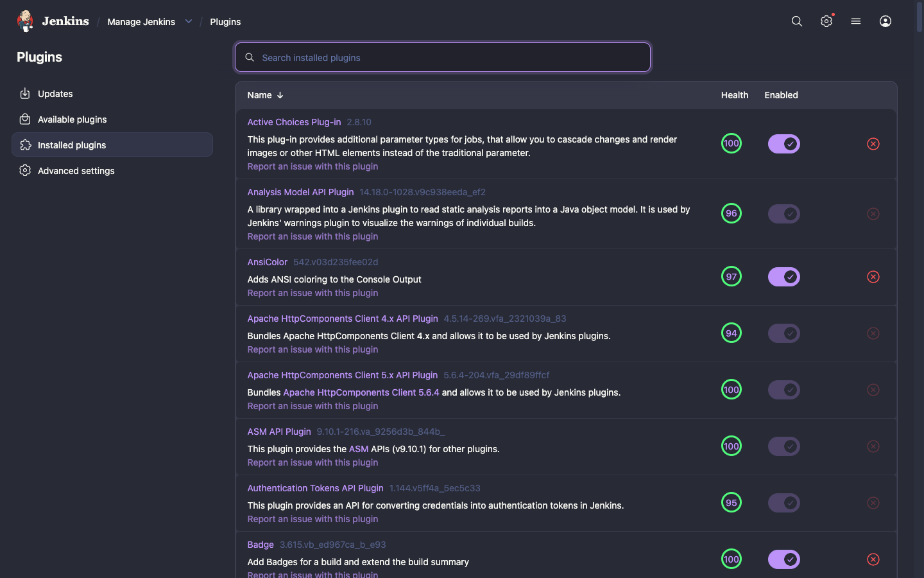Open the user account icon
Screen dimensions: 924x578
(x=886, y=21)
